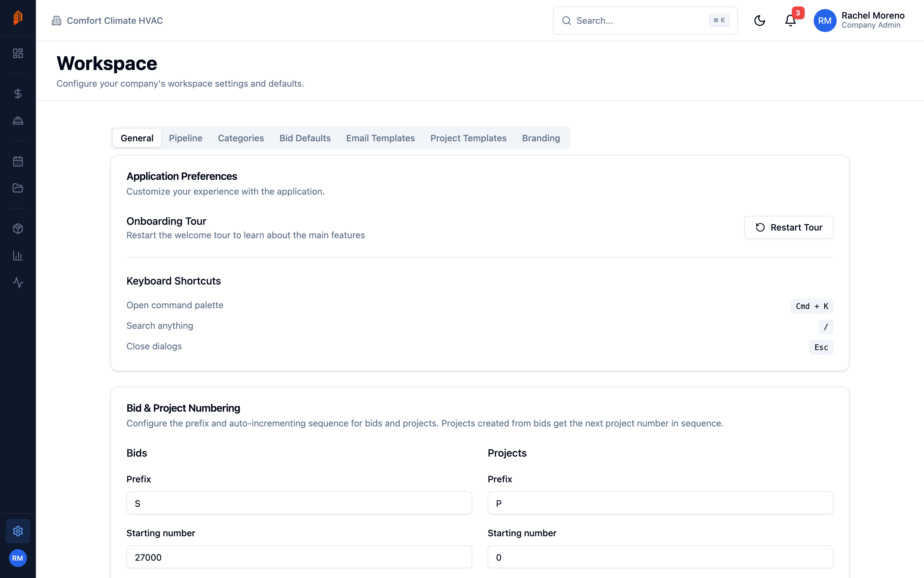924x578 pixels.
Task: Open notifications bell with 3 badge
Action: pyautogui.click(x=791, y=21)
